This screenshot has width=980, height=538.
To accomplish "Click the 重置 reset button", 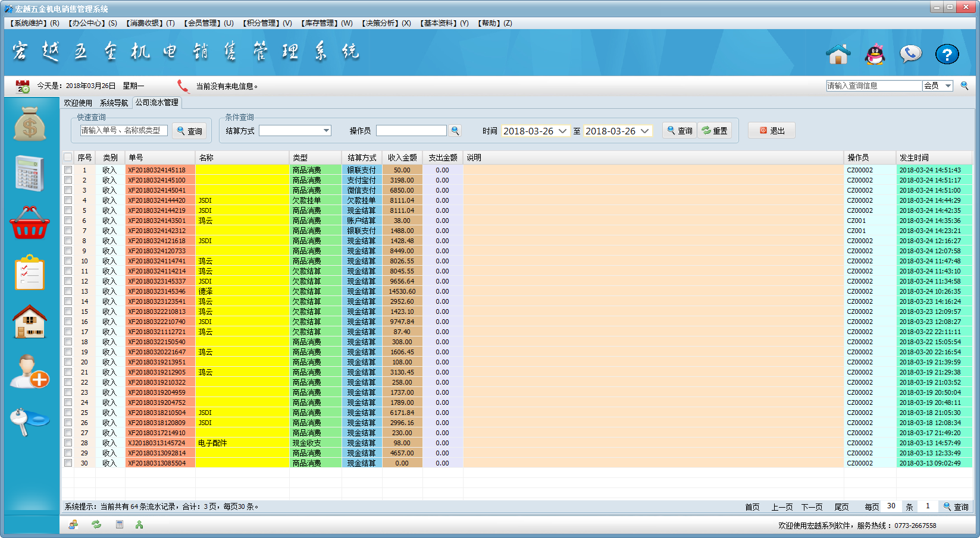I will 715,131.
